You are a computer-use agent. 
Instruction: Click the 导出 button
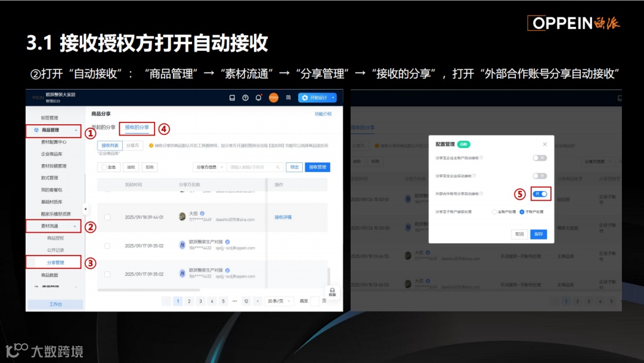pyautogui.click(x=295, y=167)
